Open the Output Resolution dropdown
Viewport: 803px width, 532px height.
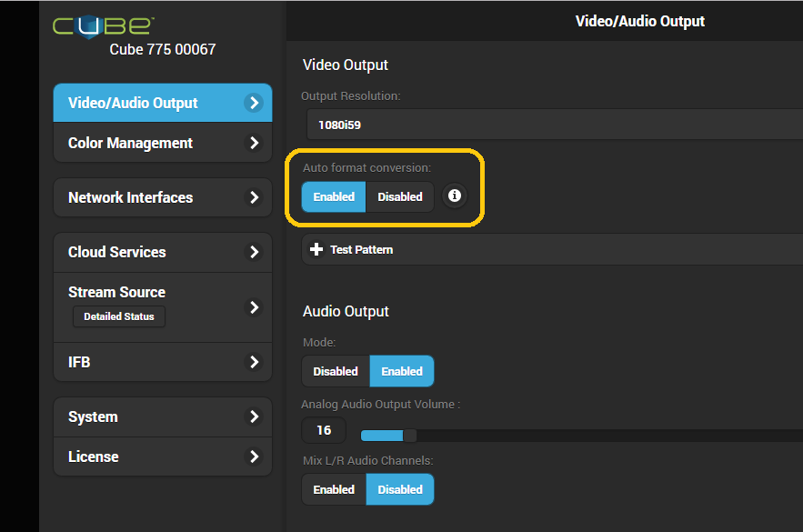553,125
